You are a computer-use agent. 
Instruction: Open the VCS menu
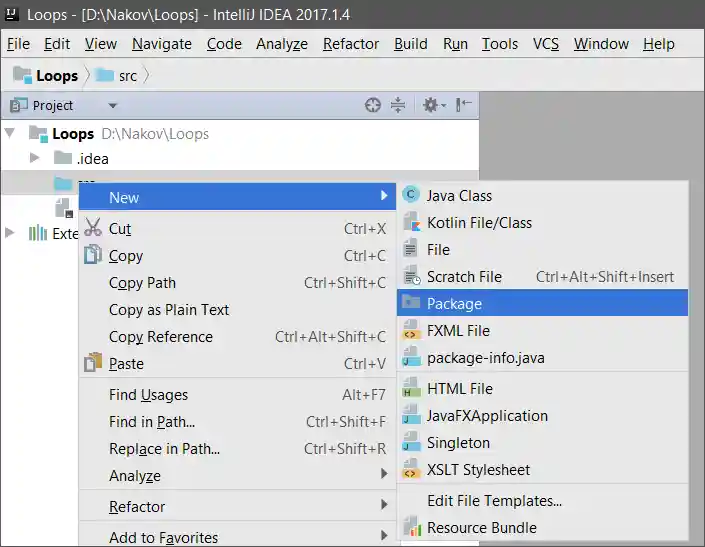pos(545,44)
